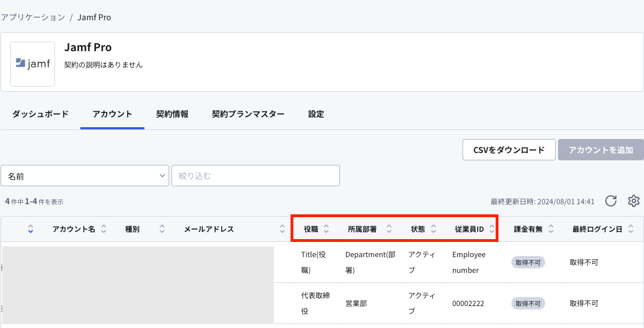Click アカウントを追加 button

coord(601,150)
